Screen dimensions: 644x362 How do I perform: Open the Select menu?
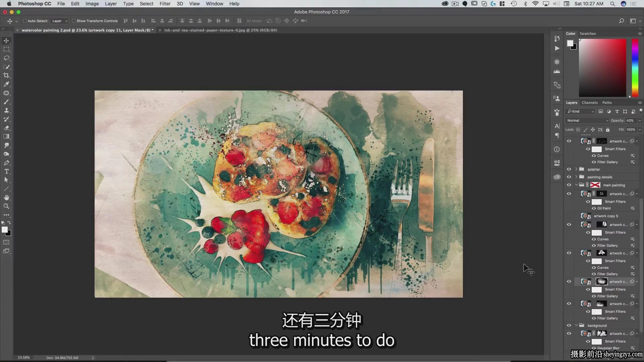click(x=147, y=4)
